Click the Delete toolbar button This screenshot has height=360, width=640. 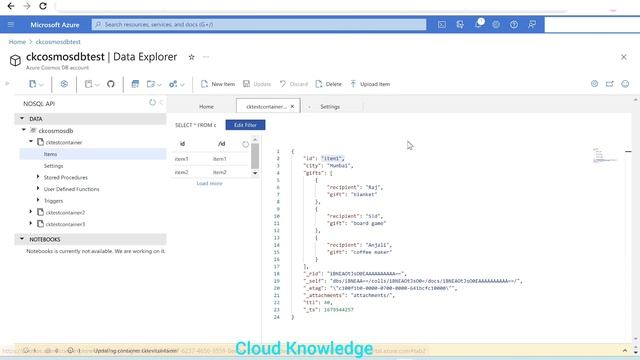coord(329,84)
